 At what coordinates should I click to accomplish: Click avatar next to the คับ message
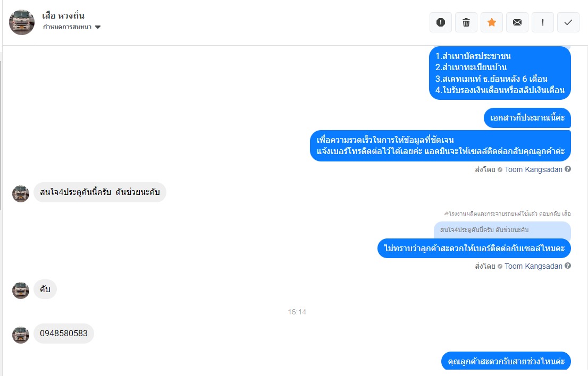tap(21, 290)
